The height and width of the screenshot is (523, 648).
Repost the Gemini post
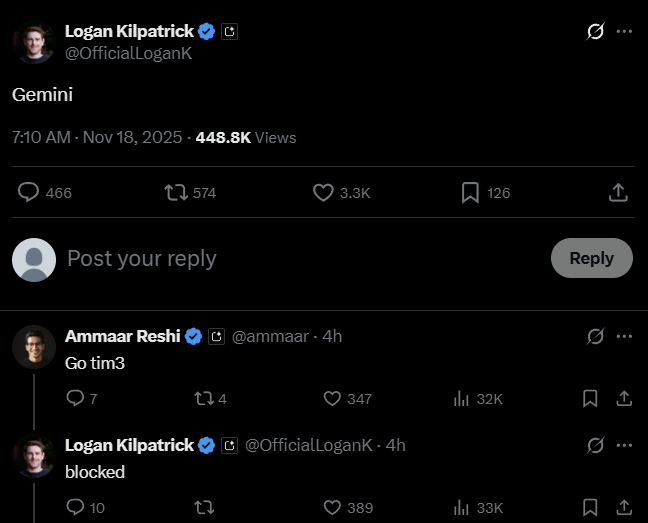click(177, 192)
